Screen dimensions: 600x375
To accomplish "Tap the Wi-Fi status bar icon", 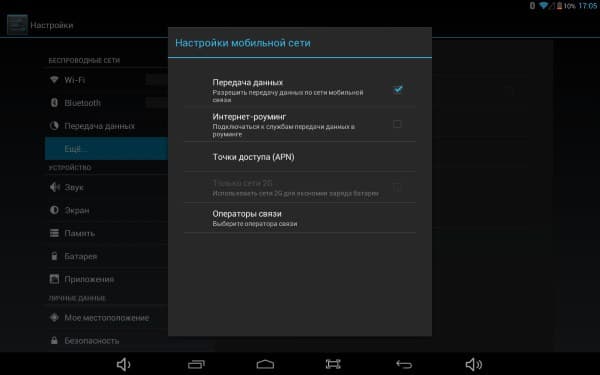I will pos(543,5).
